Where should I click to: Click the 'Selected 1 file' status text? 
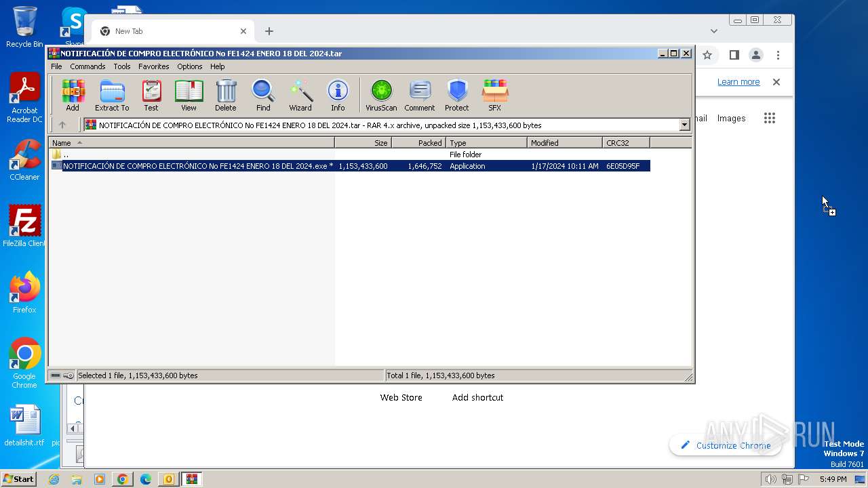pyautogui.click(x=138, y=375)
